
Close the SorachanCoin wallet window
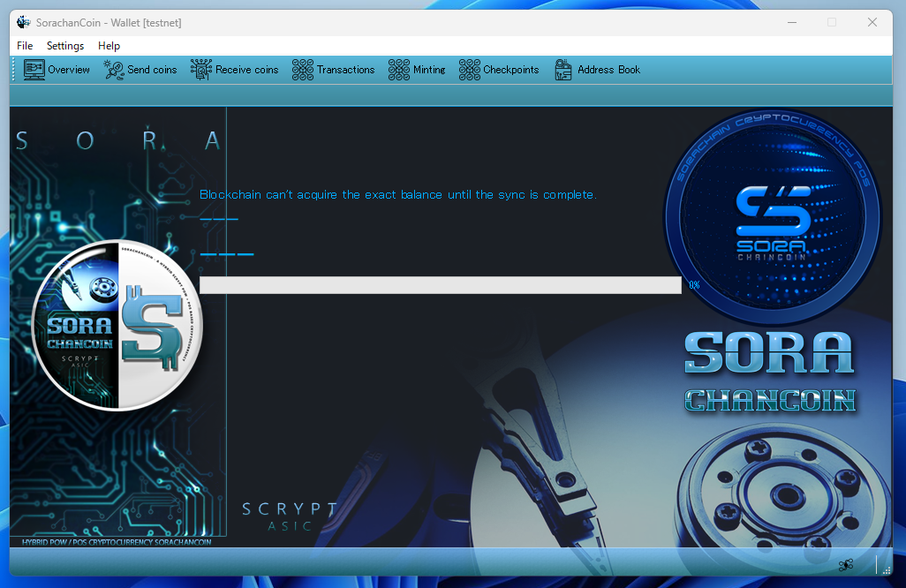click(x=872, y=23)
